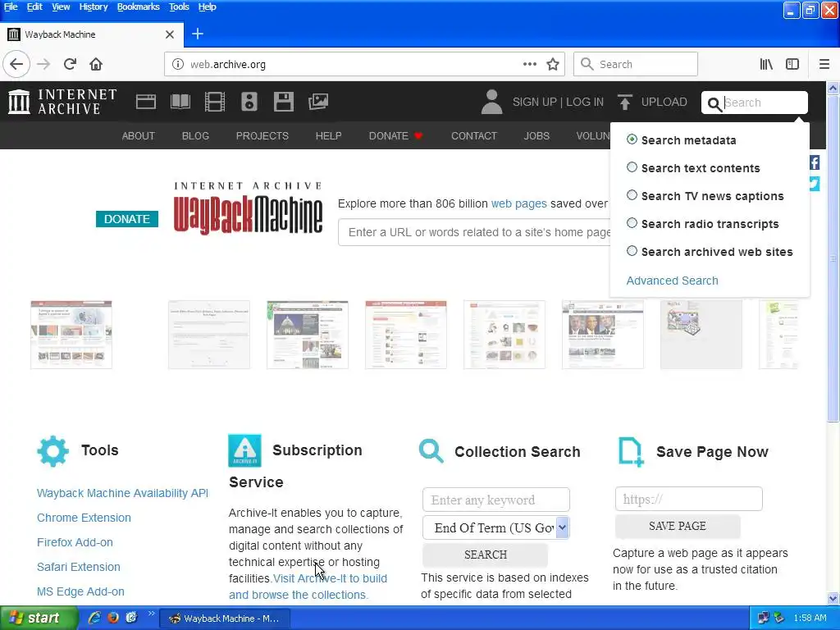Click the Internet Archive Search box
The width and height of the screenshot is (840, 630).
755,103
